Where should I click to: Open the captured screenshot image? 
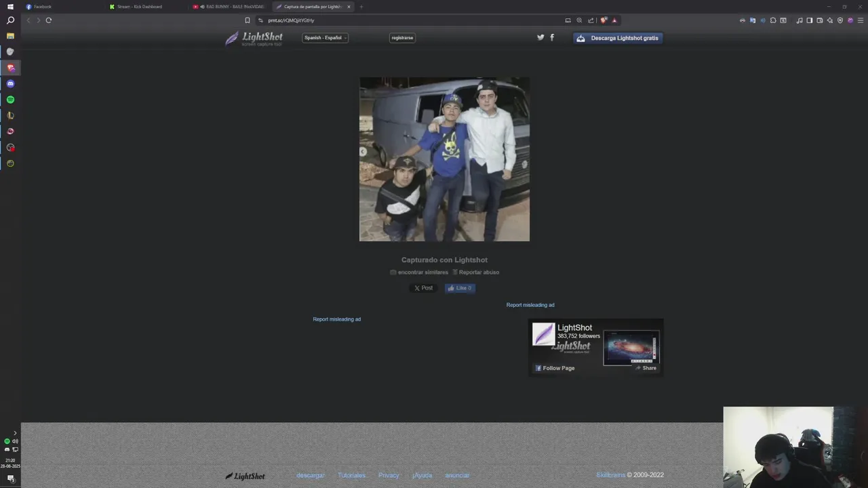[444, 159]
